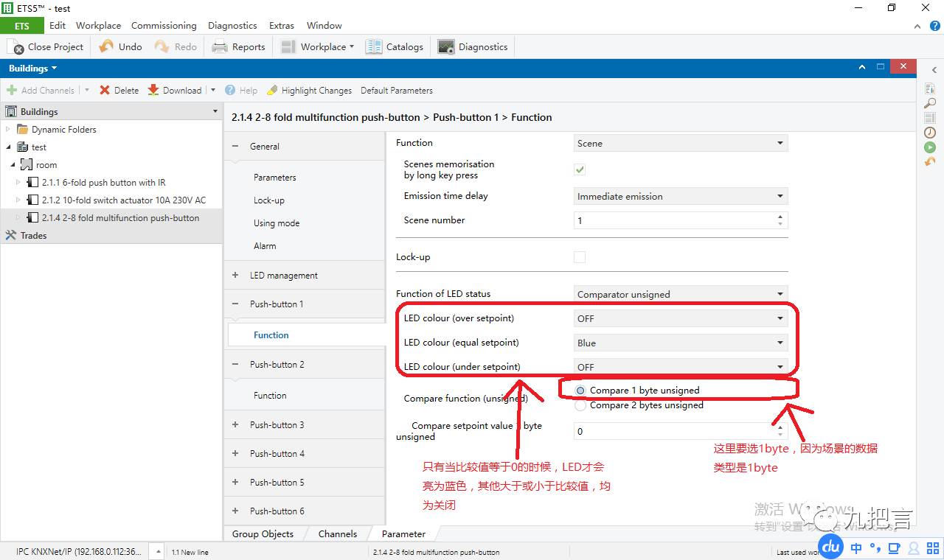Select Compare 2 bytes unsigned option
This screenshot has height=560, width=944.
[x=581, y=405]
